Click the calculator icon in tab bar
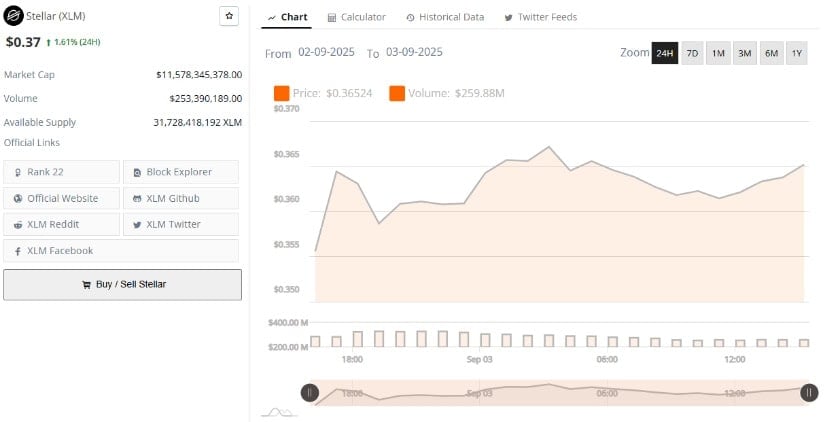825x422 pixels. [x=331, y=18]
